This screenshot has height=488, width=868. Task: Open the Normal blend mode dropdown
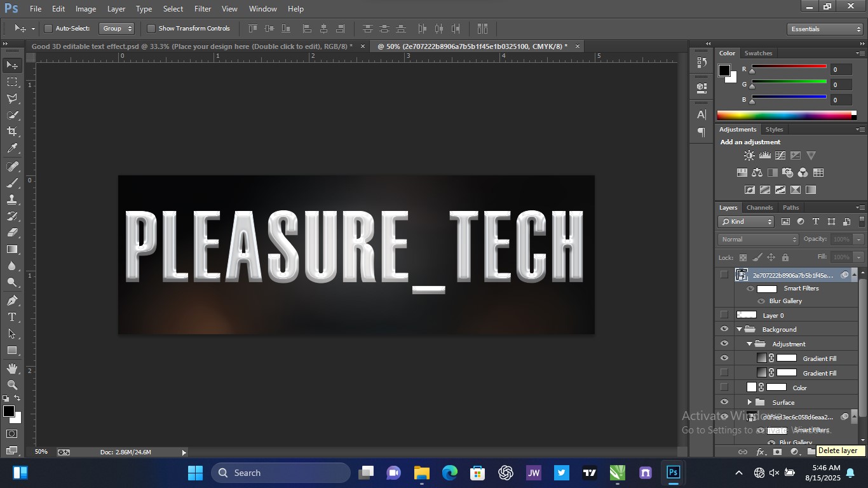[x=758, y=240]
